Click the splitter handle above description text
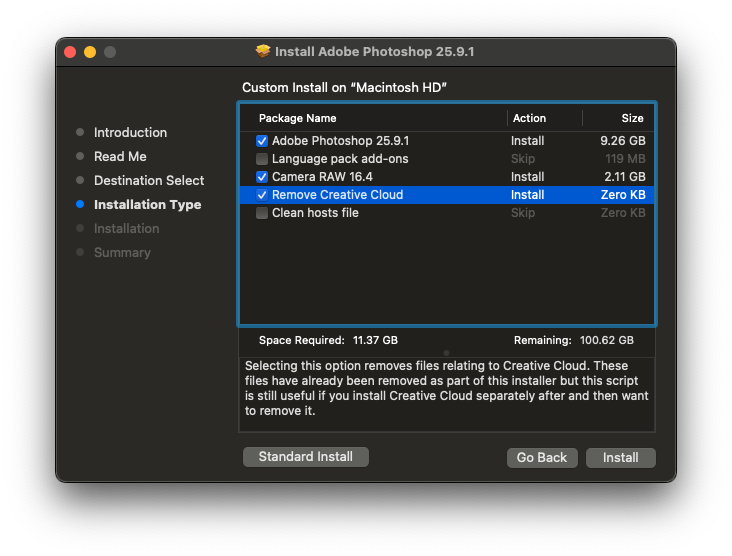 [x=446, y=352]
